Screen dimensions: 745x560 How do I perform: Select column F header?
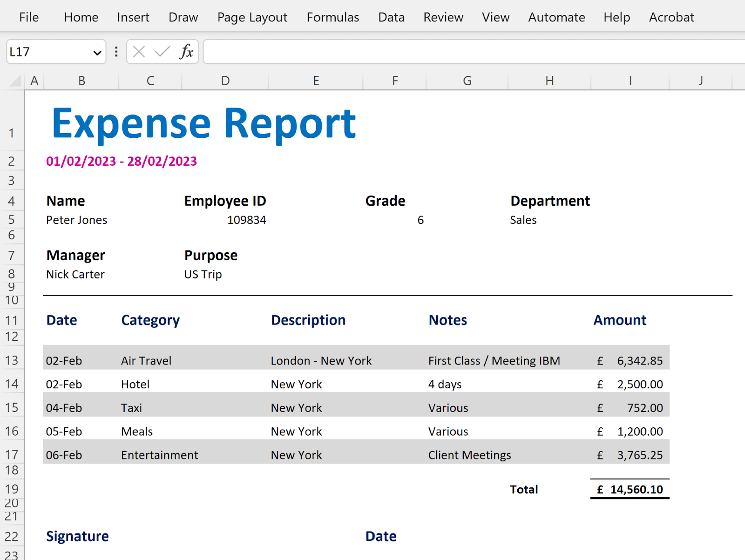(x=395, y=81)
